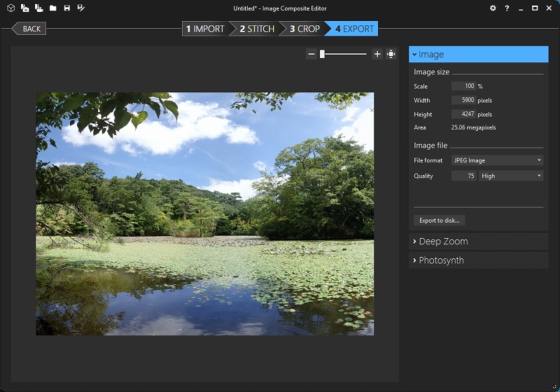Save project using the floppy disk icon
Image resolution: width=560 pixels, height=392 pixels.
click(x=66, y=8)
